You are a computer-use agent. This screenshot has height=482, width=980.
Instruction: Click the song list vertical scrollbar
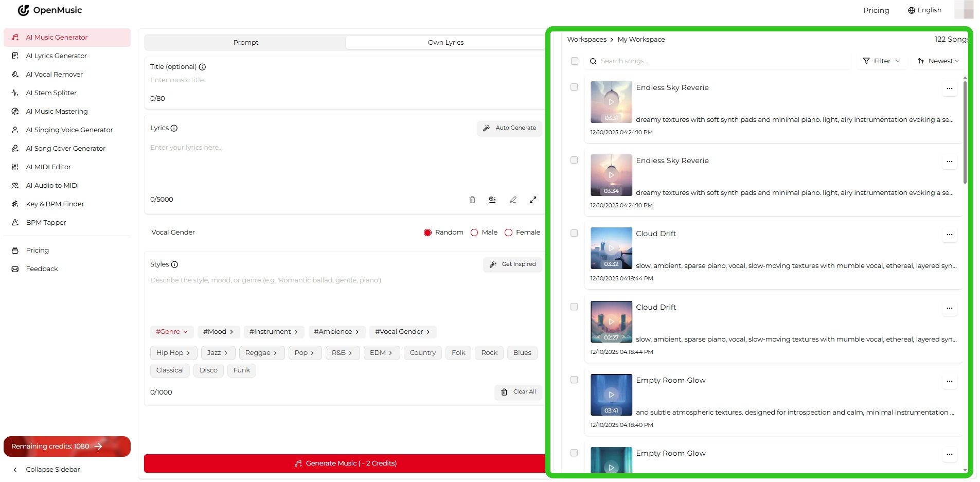point(965,132)
